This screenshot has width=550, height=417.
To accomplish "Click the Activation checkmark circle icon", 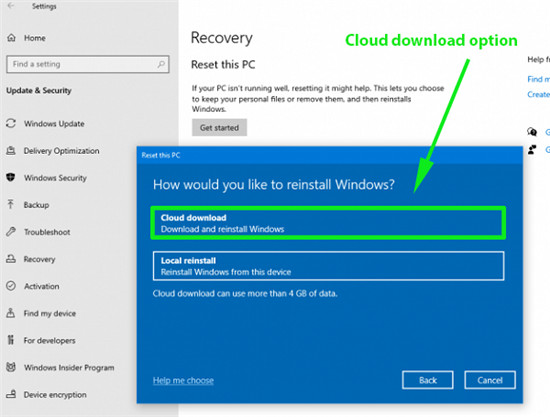I will pos(11,286).
